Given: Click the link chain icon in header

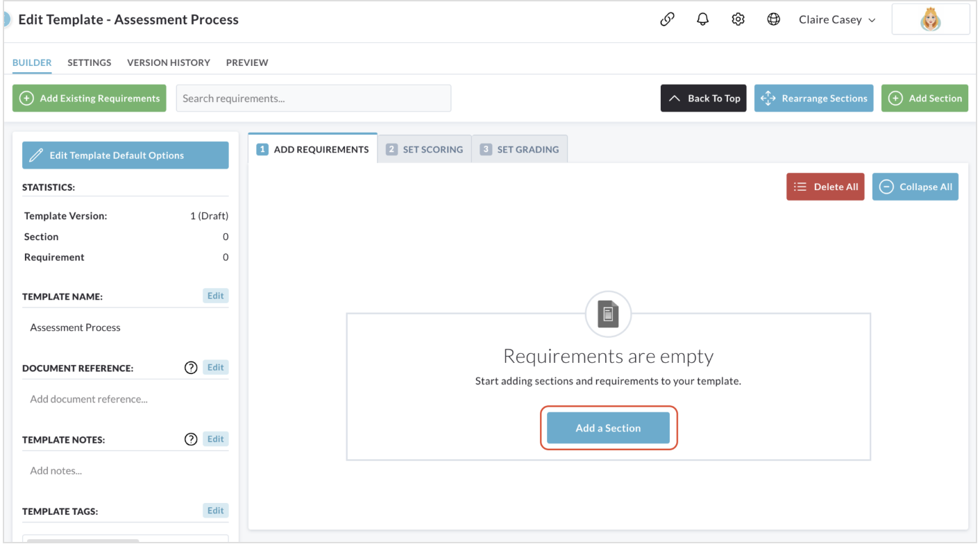Looking at the screenshot, I should click(x=667, y=19).
